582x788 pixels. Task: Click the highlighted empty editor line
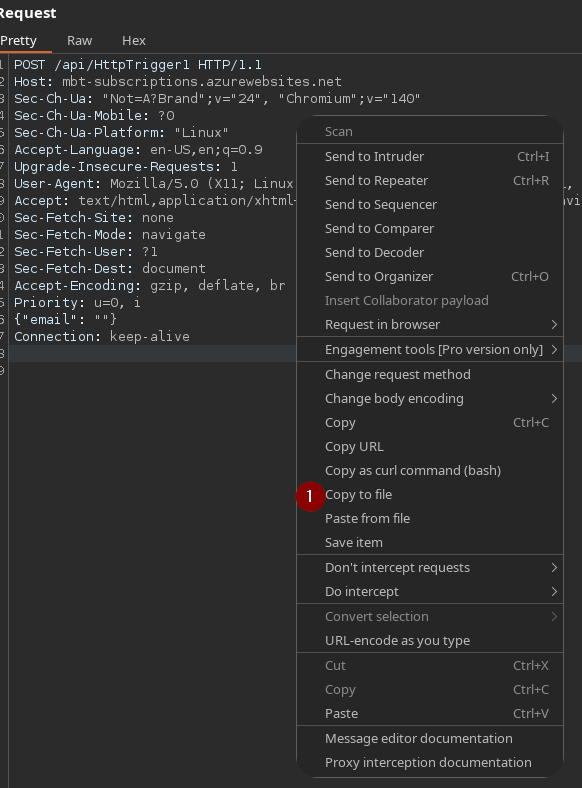tap(151, 353)
